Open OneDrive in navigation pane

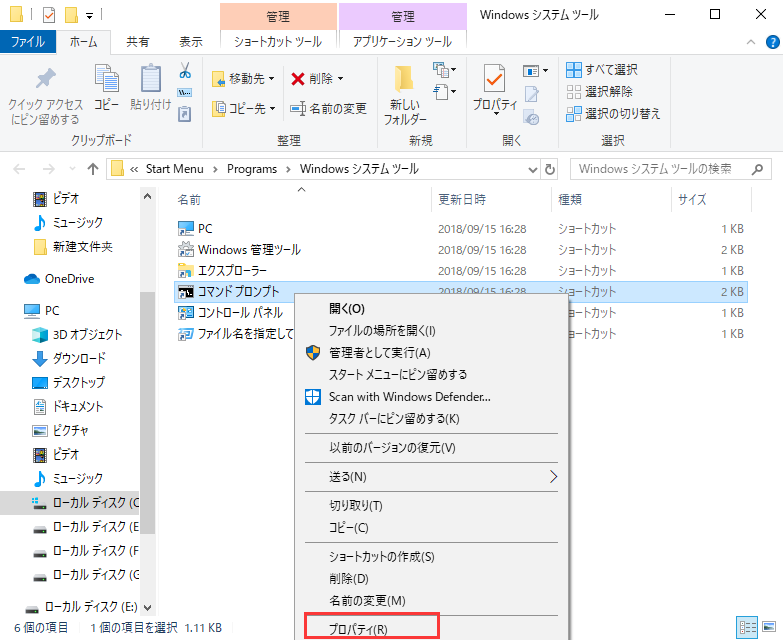pos(59,279)
